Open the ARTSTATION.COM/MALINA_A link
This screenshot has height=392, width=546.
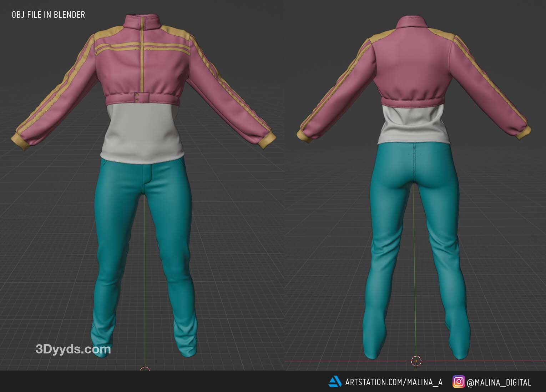(394, 382)
